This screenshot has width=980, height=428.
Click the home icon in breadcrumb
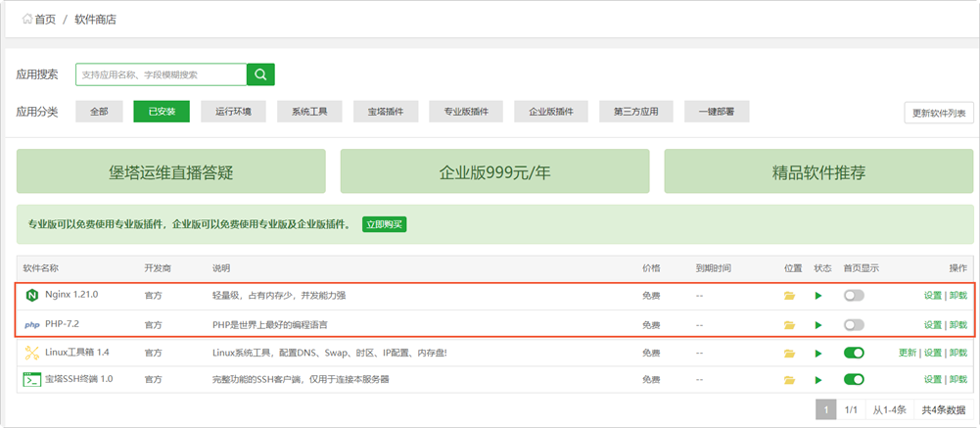click(26, 20)
